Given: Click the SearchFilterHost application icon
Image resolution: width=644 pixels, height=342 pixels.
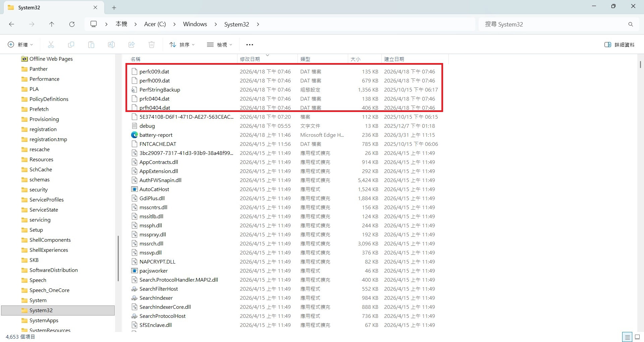Looking at the screenshot, I should (x=135, y=289).
